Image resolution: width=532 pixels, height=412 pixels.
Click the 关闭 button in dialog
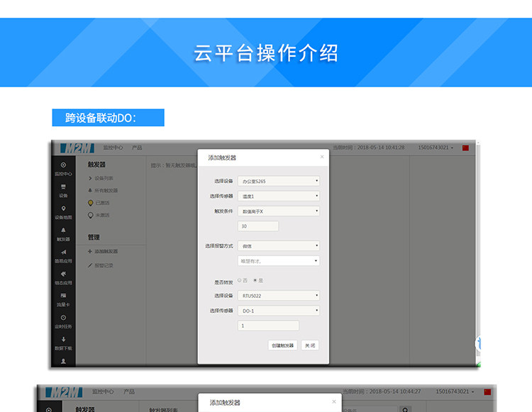tap(310, 345)
